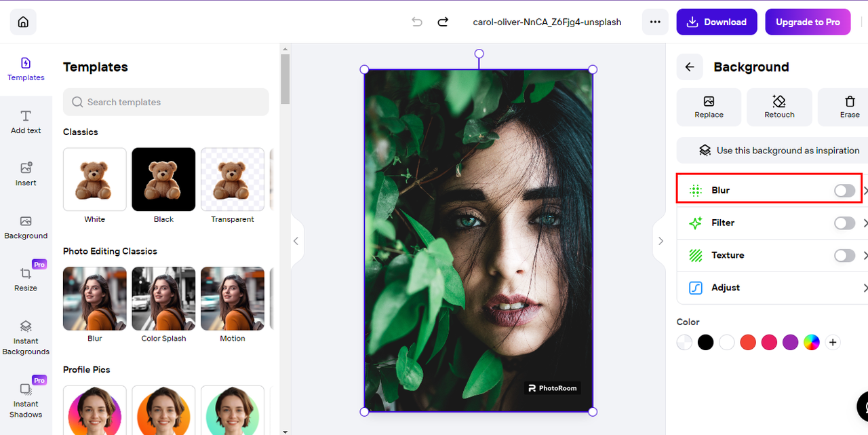Click the Photo Editing Classics heading
The height and width of the screenshot is (435, 868).
tap(110, 251)
